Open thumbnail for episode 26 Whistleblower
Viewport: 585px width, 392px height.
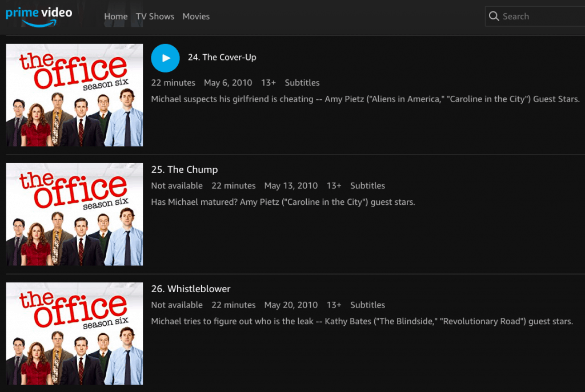pyautogui.click(x=75, y=333)
